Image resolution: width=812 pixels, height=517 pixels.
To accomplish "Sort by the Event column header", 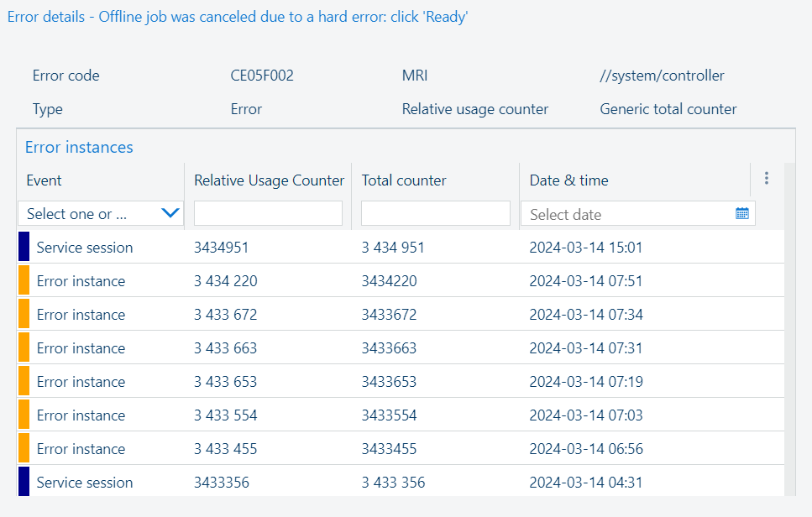I will [x=45, y=180].
